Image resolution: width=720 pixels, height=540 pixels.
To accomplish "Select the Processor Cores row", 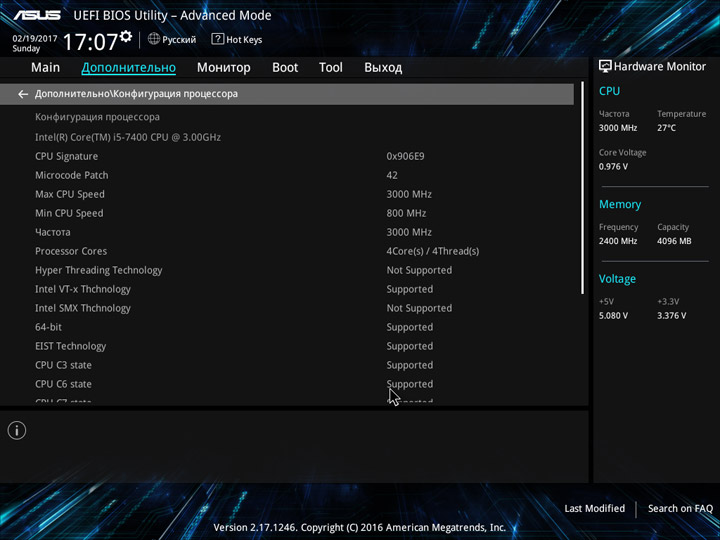I will click(x=287, y=251).
